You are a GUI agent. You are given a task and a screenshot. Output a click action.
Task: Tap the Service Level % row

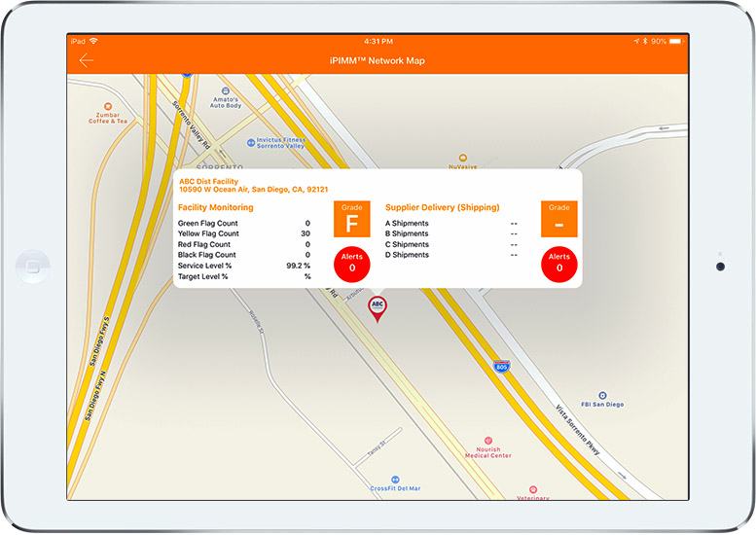pyautogui.click(x=244, y=266)
